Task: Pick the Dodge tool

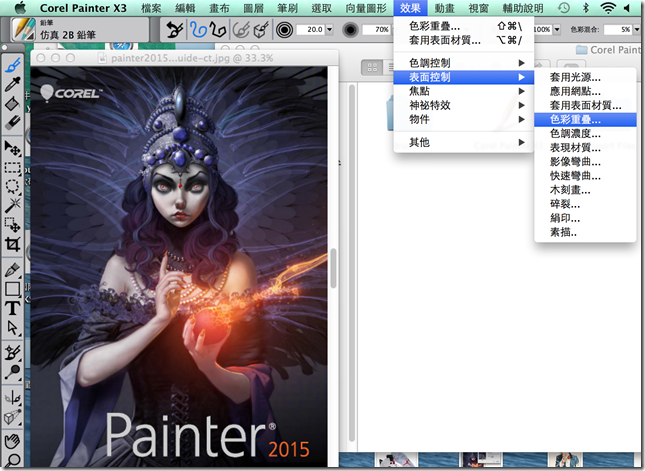Action: pyautogui.click(x=12, y=372)
